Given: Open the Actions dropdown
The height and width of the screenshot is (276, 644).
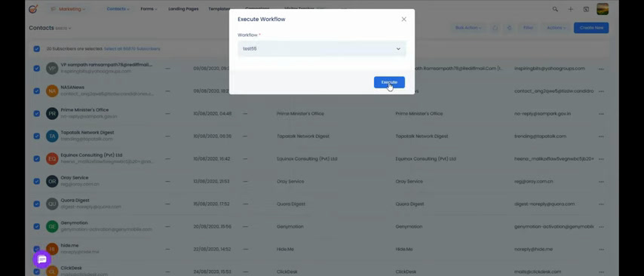Looking at the screenshot, I should pos(556,28).
